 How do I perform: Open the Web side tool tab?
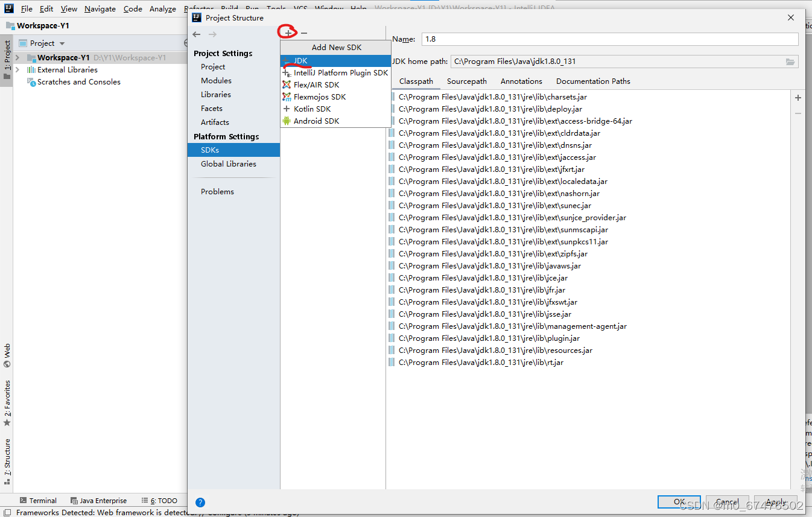click(x=7, y=356)
